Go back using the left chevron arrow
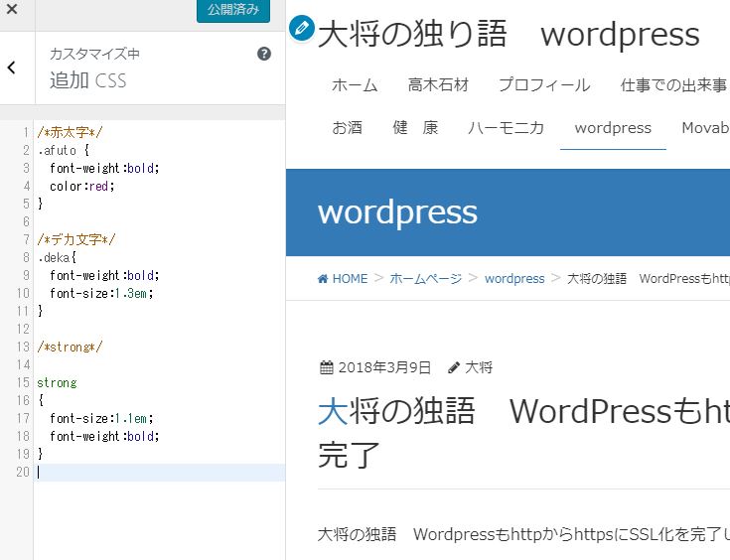The height and width of the screenshot is (560, 730). point(12,68)
